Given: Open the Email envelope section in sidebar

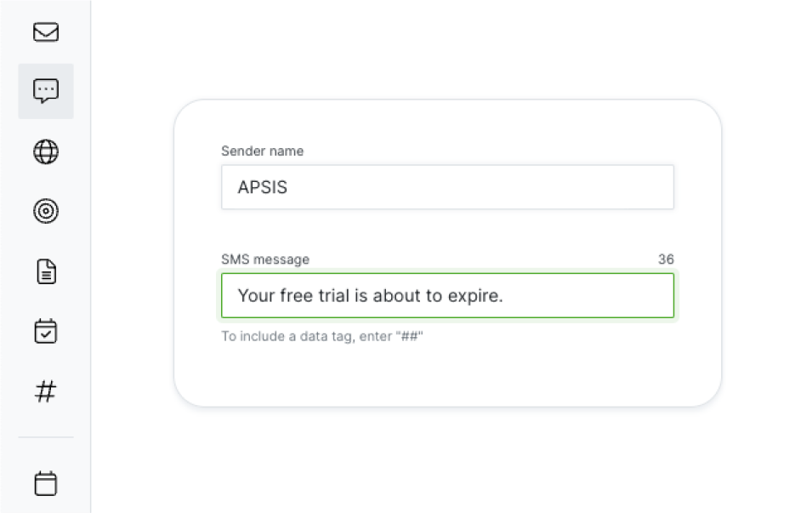Looking at the screenshot, I should tap(46, 32).
